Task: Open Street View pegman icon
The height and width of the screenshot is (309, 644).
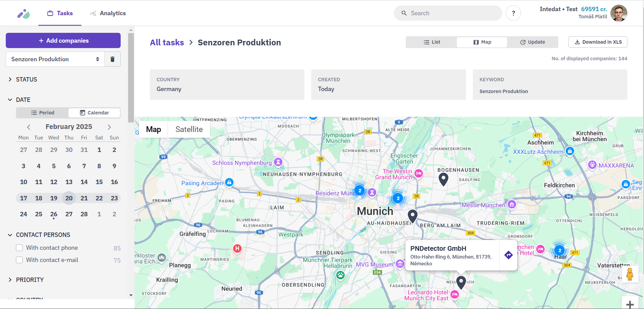Action: [630, 274]
